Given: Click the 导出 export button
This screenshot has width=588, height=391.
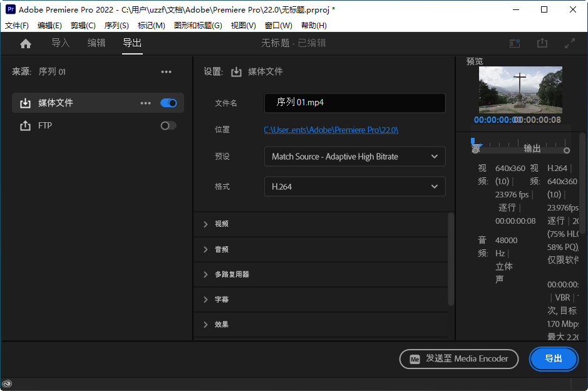Looking at the screenshot, I should (x=554, y=359).
